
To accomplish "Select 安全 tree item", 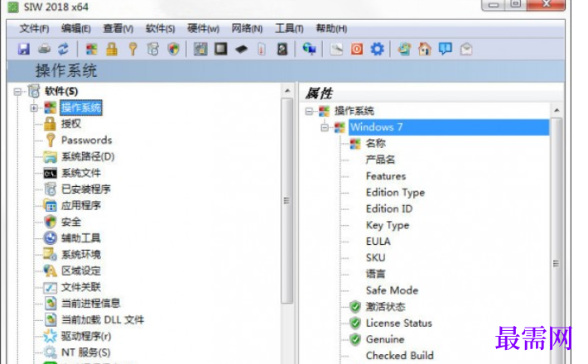I will point(71,222).
